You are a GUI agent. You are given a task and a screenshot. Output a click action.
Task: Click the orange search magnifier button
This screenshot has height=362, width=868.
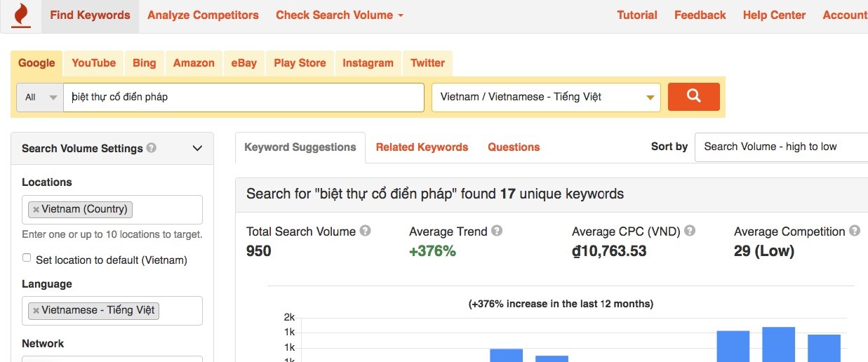693,97
